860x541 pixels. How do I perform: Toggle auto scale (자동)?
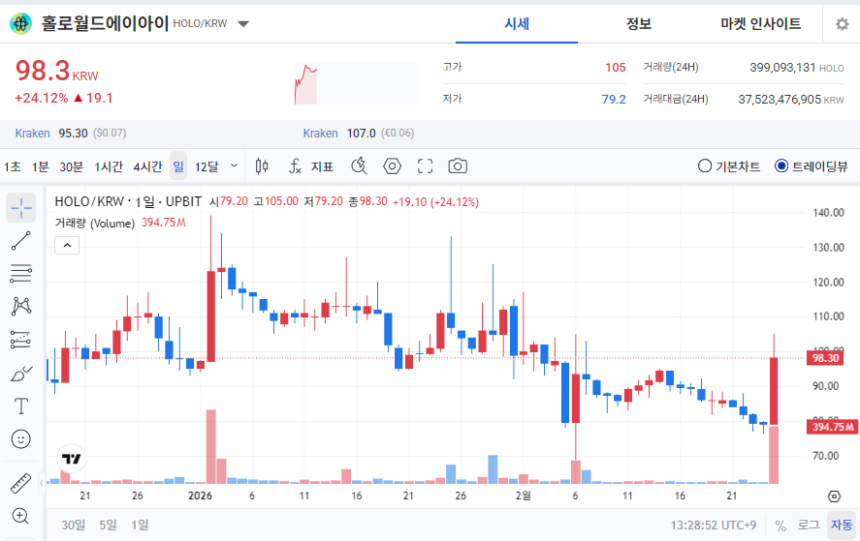point(841,525)
